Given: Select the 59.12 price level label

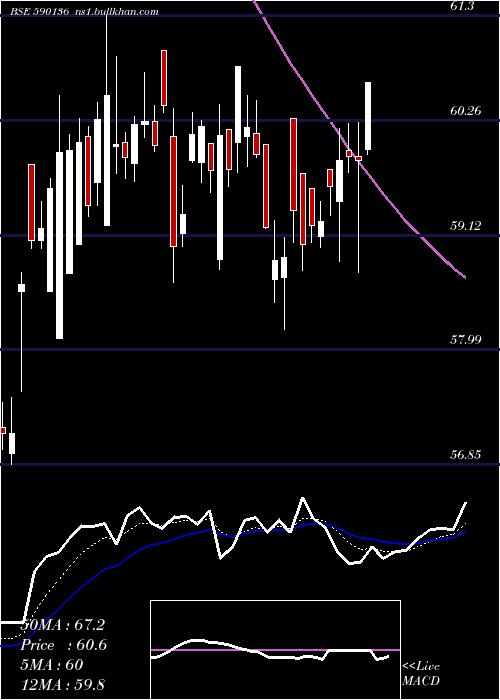Looking at the screenshot, I should tap(466, 226).
